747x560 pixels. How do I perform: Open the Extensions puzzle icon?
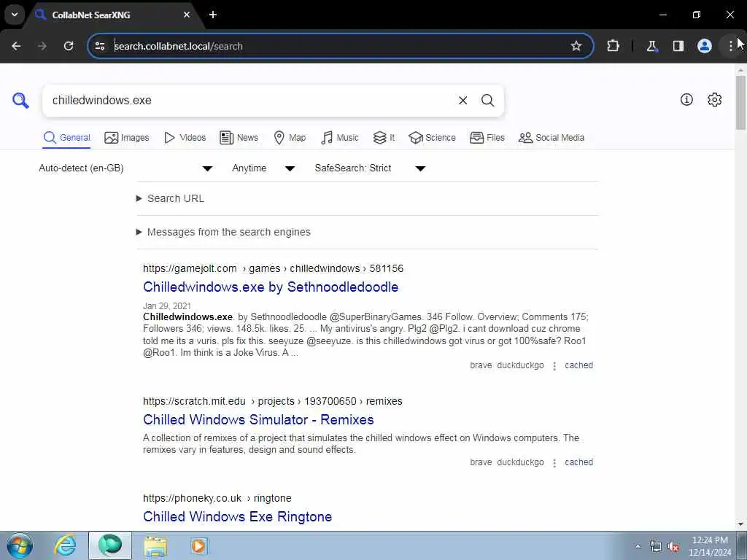pos(613,46)
